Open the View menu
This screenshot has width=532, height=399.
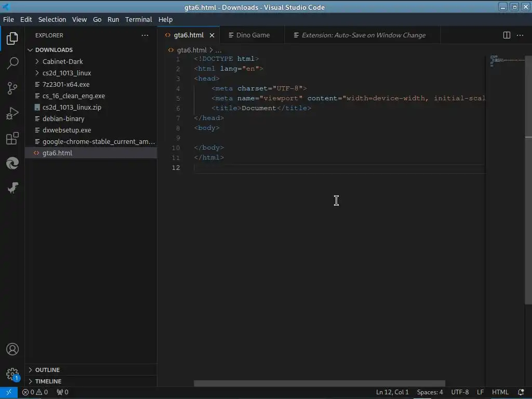click(x=79, y=19)
